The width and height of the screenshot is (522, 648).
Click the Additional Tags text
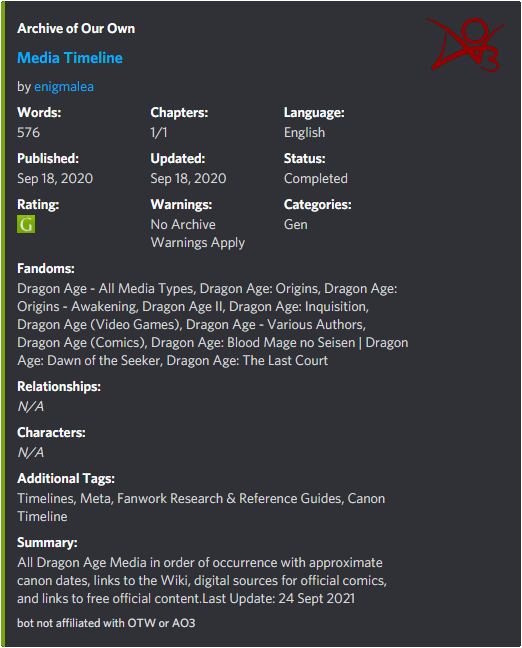click(x=201, y=507)
